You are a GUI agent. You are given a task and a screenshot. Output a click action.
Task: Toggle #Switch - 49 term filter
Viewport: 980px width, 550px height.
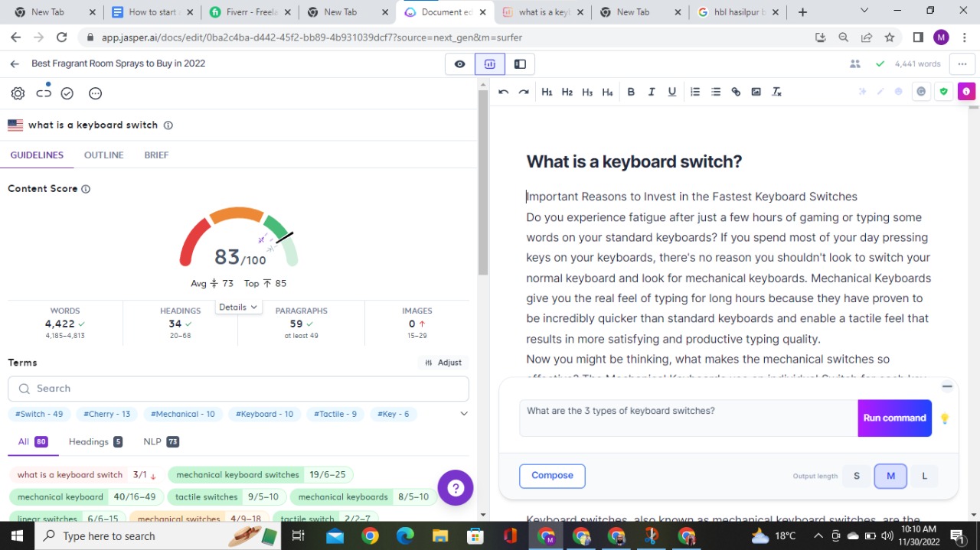pyautogui.click(x=40, y=414)
